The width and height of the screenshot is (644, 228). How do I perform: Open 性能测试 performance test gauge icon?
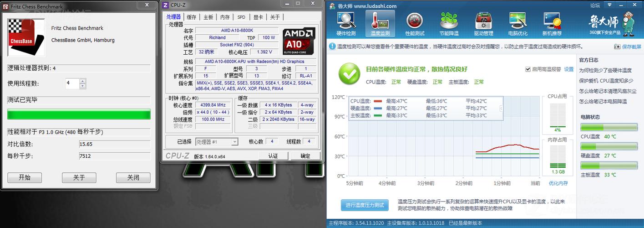pos(415,24)
